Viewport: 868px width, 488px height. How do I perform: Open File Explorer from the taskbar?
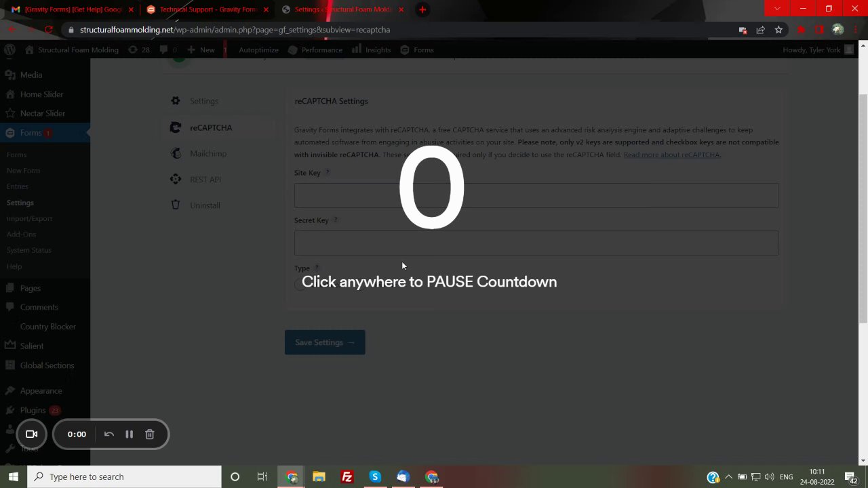coord(319,476)
